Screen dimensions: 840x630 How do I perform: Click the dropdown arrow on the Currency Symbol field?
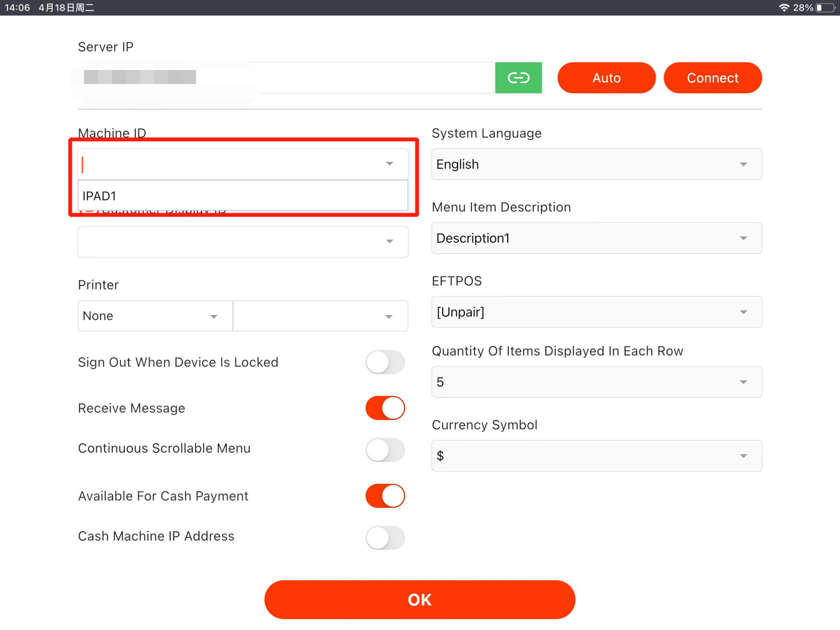pos(744,456)
